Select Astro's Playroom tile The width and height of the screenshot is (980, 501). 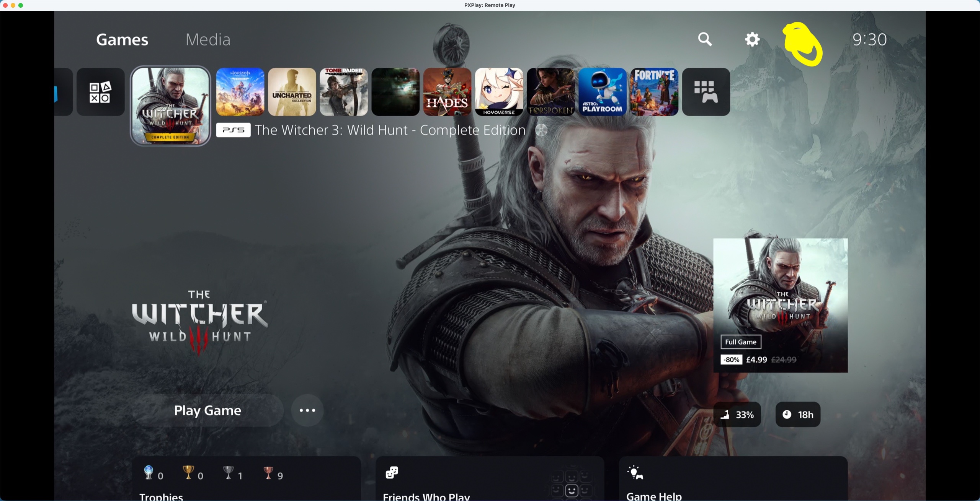(602, 92)
